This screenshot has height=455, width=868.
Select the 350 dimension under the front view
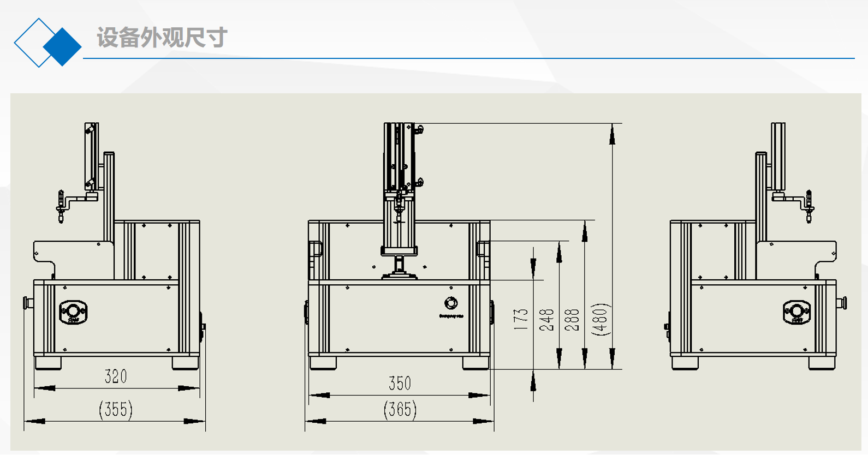tap(400, 384)
